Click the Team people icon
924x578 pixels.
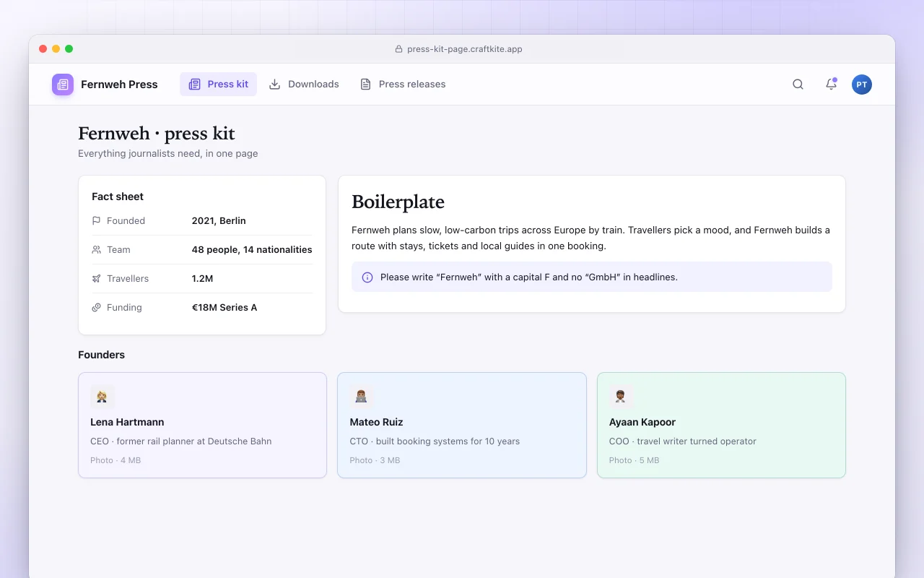(97, 250)
